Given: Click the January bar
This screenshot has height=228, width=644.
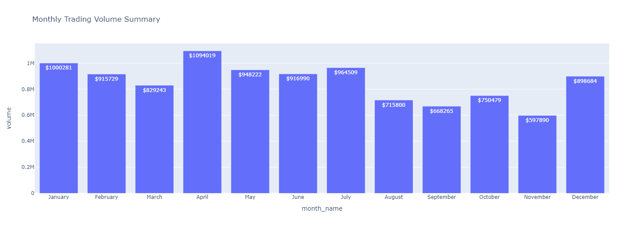Looking at the screenshot, I should (59, 130).
